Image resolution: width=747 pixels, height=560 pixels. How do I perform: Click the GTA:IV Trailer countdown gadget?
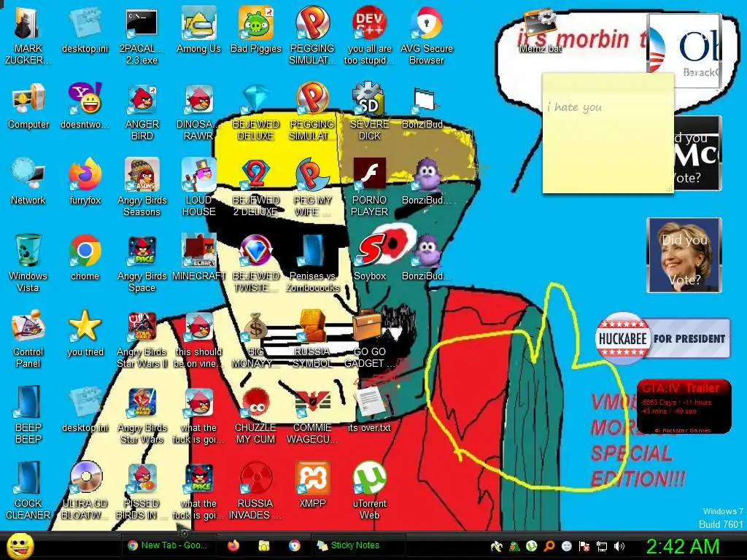(684, 407)
